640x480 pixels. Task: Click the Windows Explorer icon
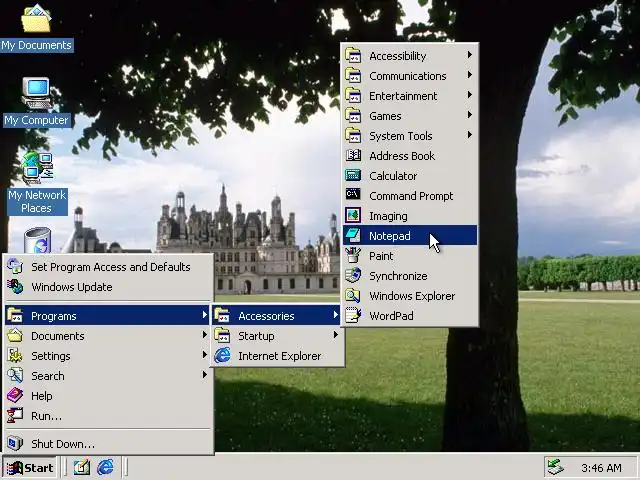(353, 296)
